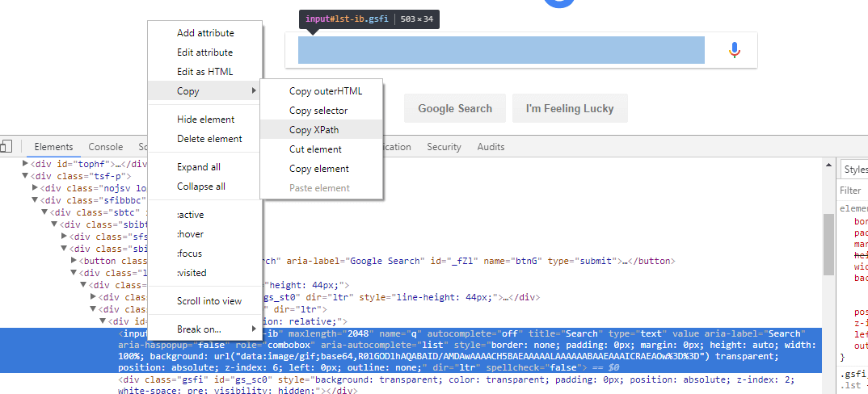
Task: Expand the div class="nojsv node
Action: (35, 188)
